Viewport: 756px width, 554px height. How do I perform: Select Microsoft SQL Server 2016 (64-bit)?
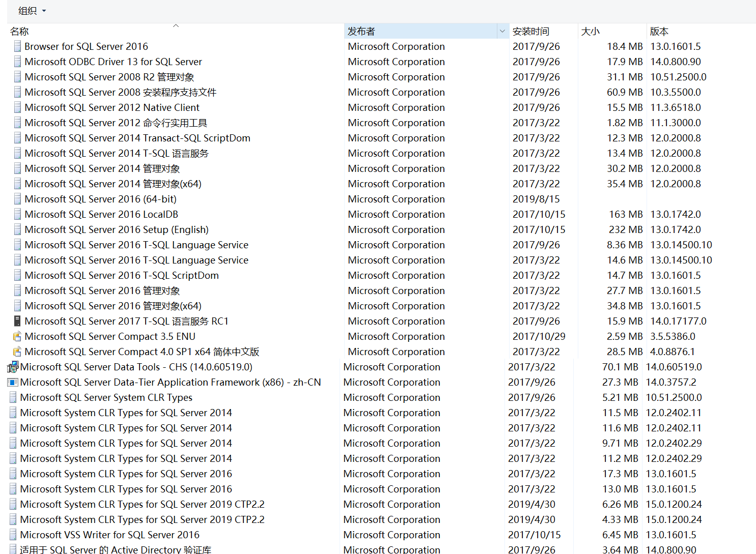pyautogui.click(x=101, y=199)
